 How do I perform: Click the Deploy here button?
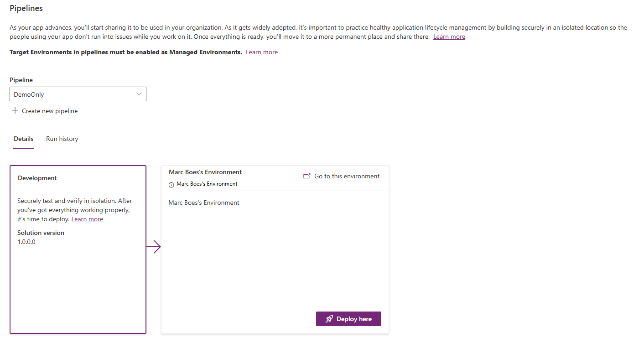coord(348,319)
